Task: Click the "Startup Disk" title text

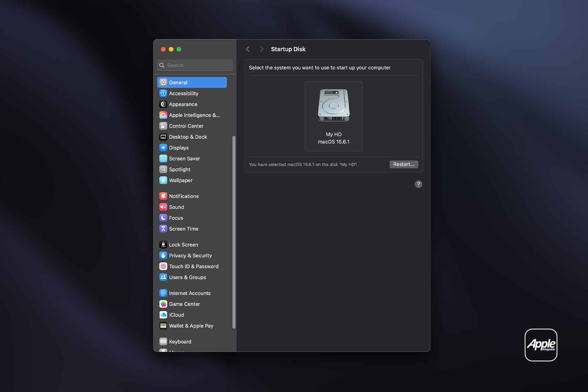Action: 288,49
